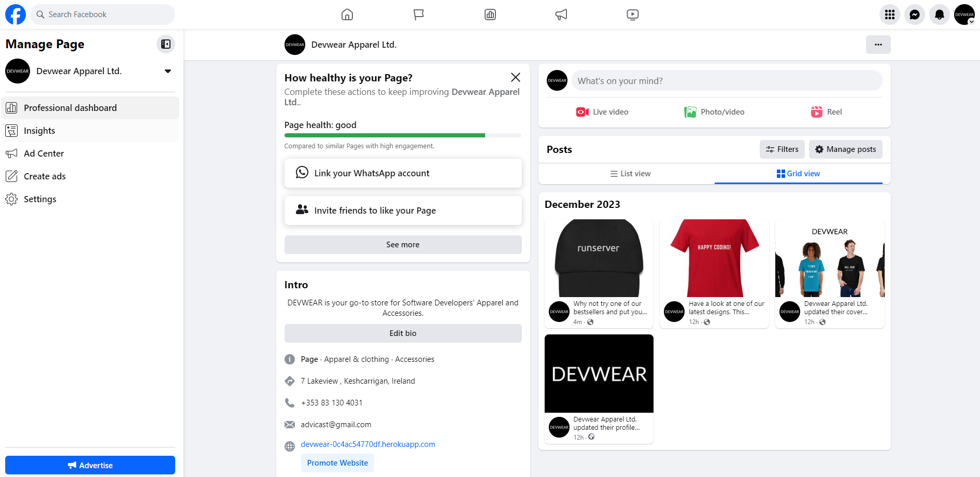Click the What's on your mind field

(x=727, y=81)
